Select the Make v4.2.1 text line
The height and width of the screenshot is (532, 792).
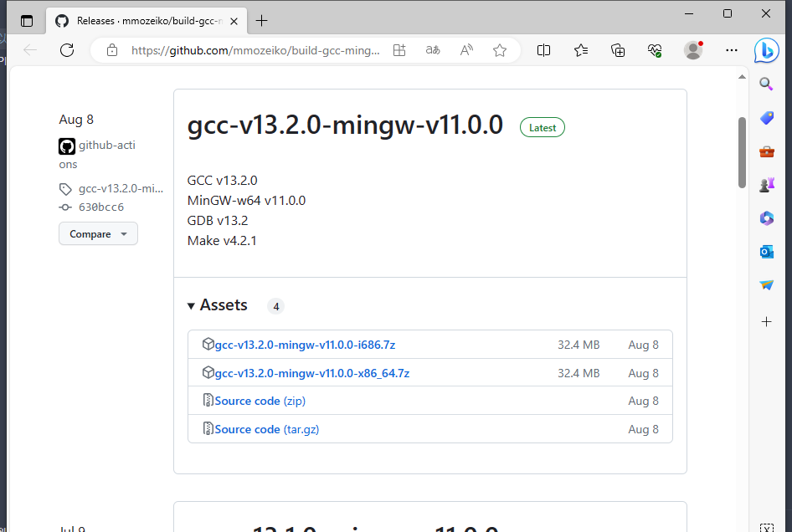[x=222, y=241]
